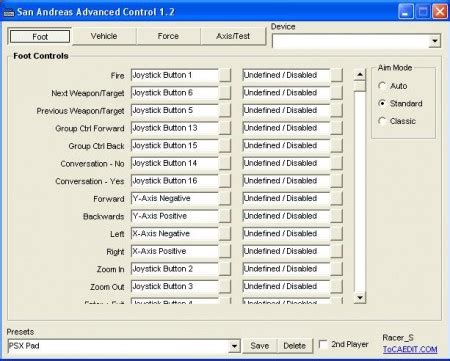Switch to the Foot tab
450x361 pixels.
pos(40,36)
